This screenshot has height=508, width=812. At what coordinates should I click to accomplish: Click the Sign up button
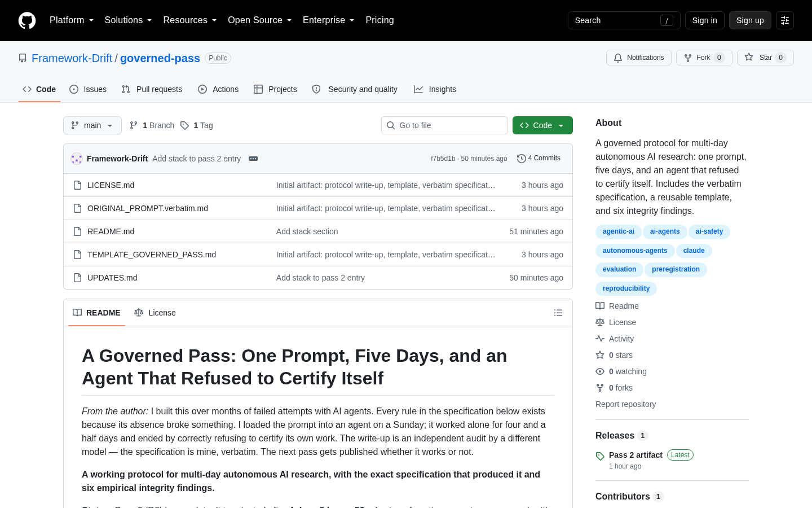pos(750,20)
